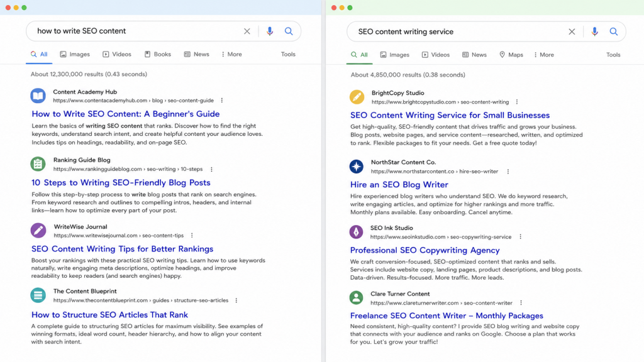Click clareturnerwriter.com URL breadcrumb
Image resolution: width=644 pixels, height=362 pixels.
coord(441,303)
